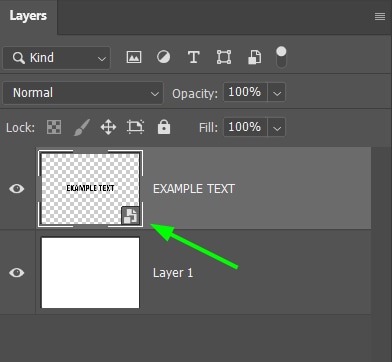Lock transparent pixels checkerboard icon
This screenshot has width=392, height=362.
[x=54, y=127]
